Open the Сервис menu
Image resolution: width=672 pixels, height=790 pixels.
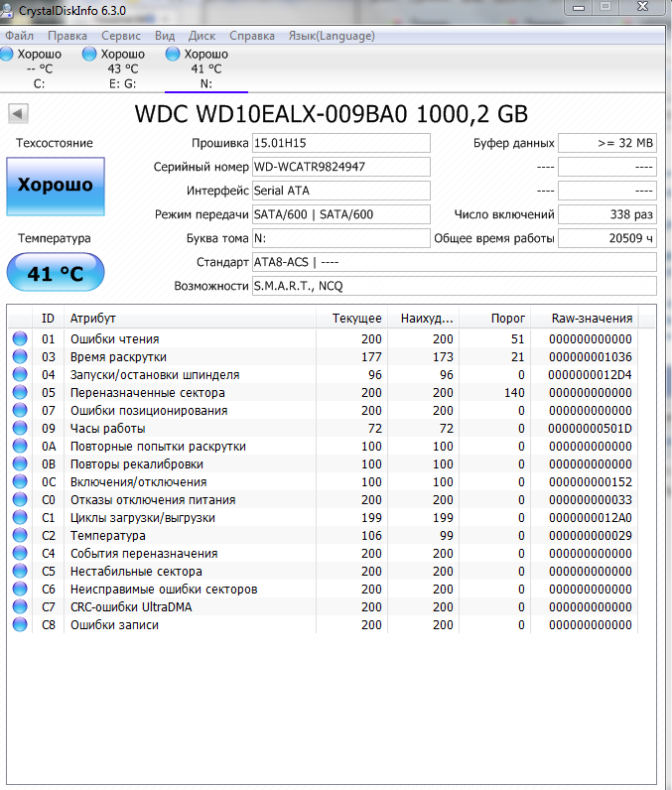click(x=121, y=36)
